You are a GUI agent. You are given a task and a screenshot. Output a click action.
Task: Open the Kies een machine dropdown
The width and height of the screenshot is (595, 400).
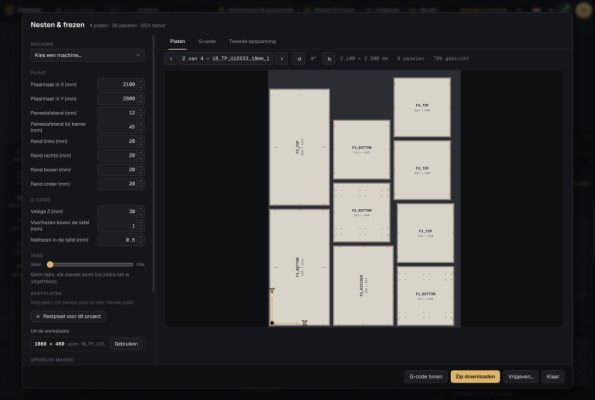[88, 55]
